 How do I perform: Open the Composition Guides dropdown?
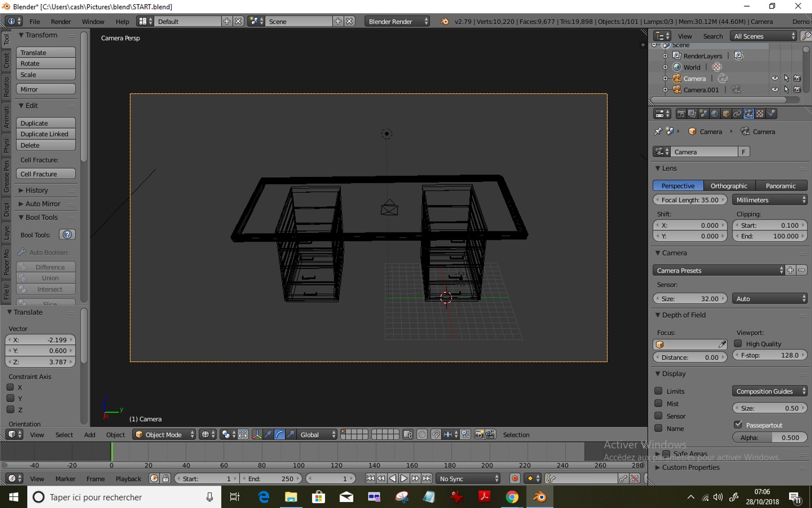coord(770,391)
